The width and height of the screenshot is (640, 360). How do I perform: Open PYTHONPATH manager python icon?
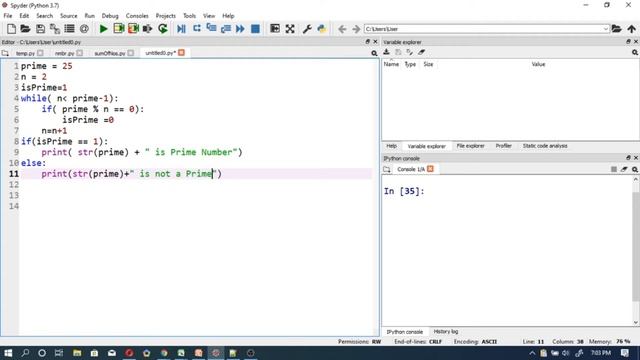(322, 29)
